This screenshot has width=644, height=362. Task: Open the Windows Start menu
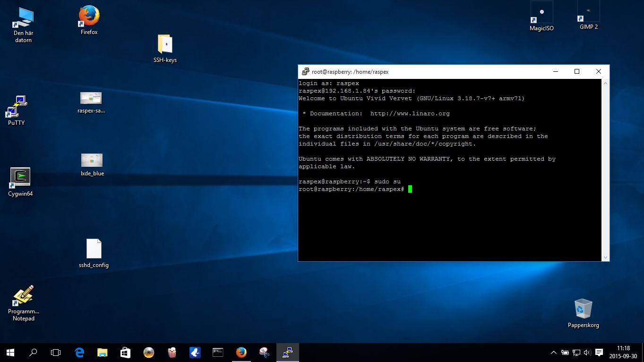tap(10, 353)
